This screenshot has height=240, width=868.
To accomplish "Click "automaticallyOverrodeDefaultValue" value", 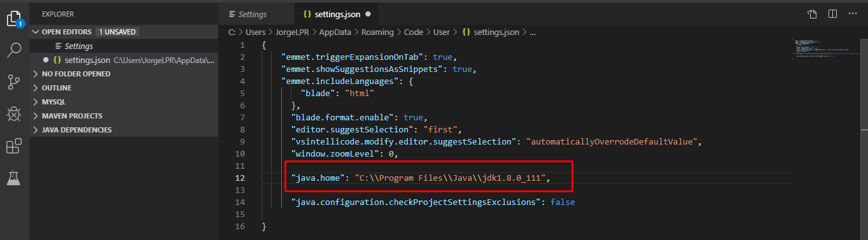I will pyautogui.click(x=612, y=142).
